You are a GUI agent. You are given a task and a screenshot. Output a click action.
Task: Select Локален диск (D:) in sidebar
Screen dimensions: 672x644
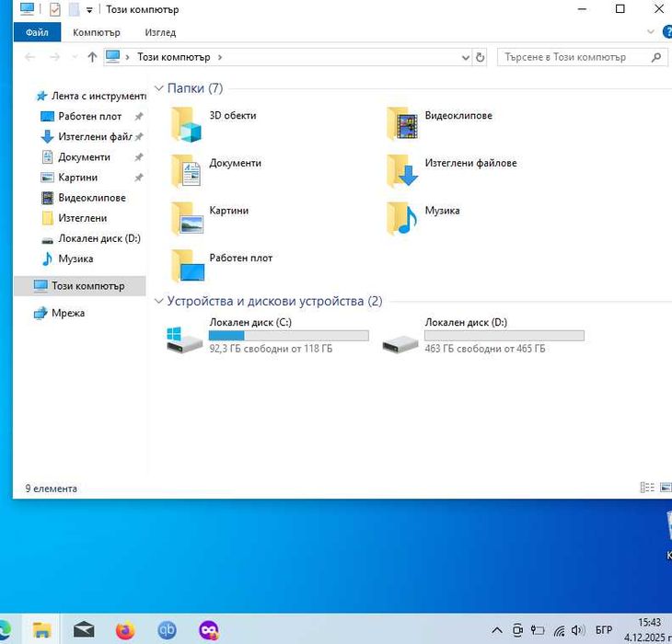90,238
